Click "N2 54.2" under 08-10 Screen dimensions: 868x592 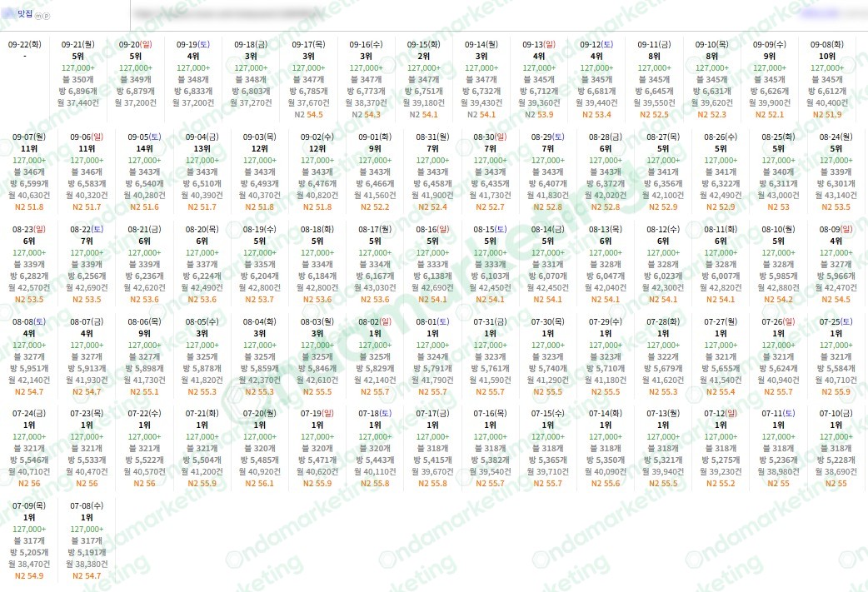778,299
